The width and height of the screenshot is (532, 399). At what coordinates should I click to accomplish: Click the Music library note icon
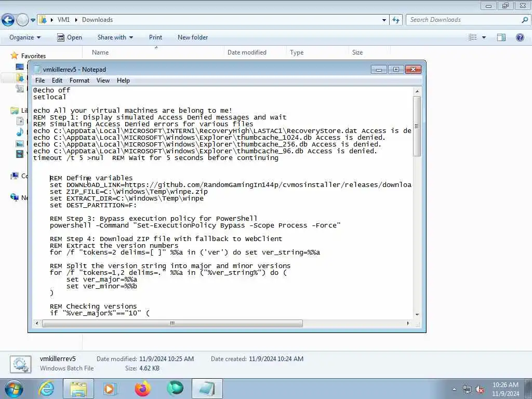pyautogui.click(x=20, y=132)
